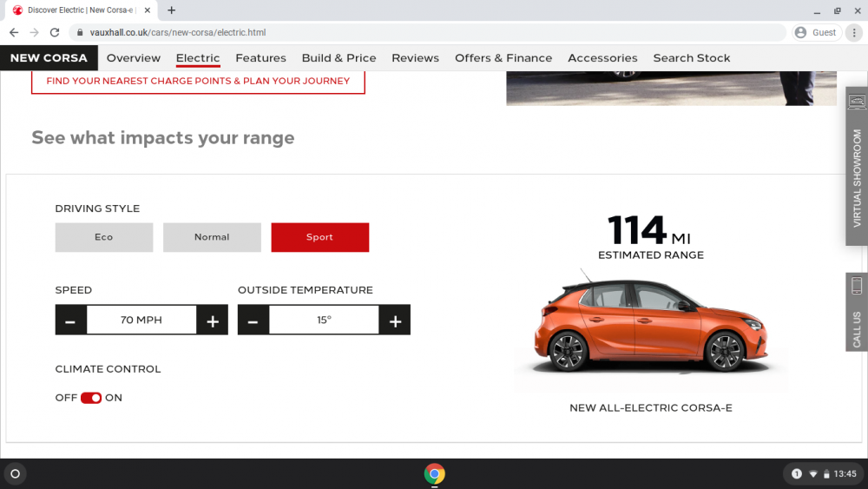Select Eco driving style
Image resolution: width=868 pixels, height=489 pixels.
pos(104,237)
